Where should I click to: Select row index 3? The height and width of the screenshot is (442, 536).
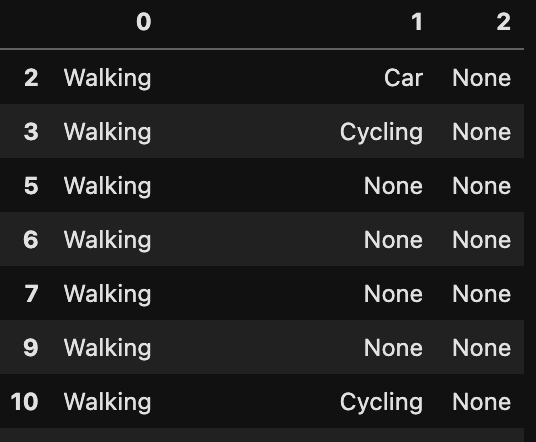pyautogui.click(x=31, y=132)
